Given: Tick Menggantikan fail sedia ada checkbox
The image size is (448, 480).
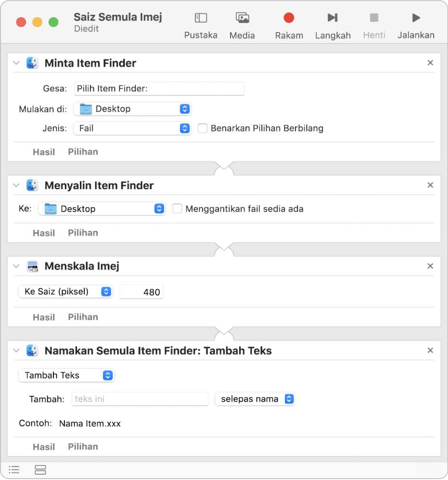Looking at the screenshot, I should pyautogui.click(x=177, y=209).
